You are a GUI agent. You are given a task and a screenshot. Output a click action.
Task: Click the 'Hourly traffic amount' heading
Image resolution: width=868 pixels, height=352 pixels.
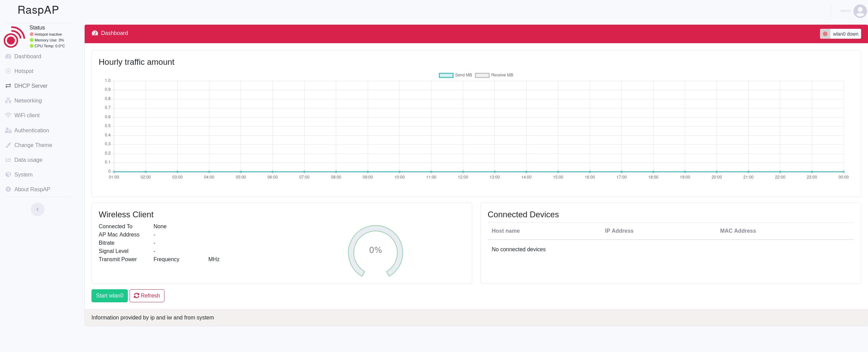136,62
